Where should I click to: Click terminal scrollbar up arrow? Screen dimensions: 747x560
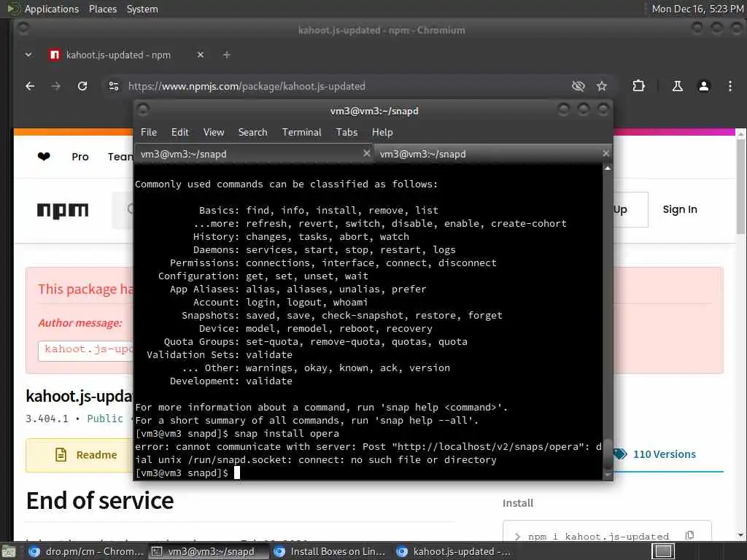[608, 168]
